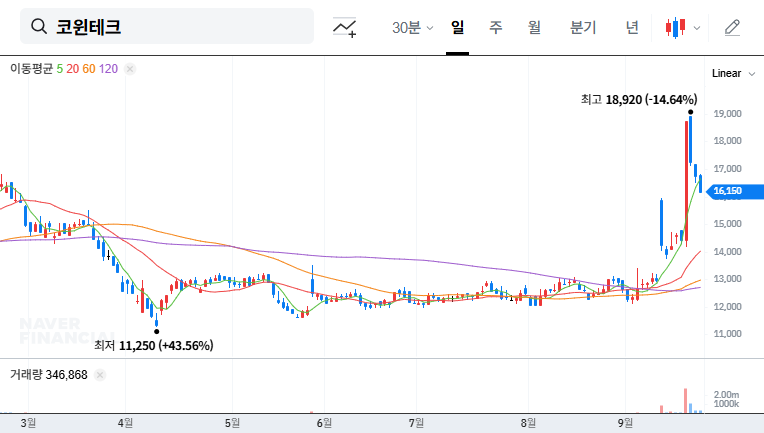Click the 8월 label on time axis
Viewport: 764px width, 433px height.
pos(528,423)
